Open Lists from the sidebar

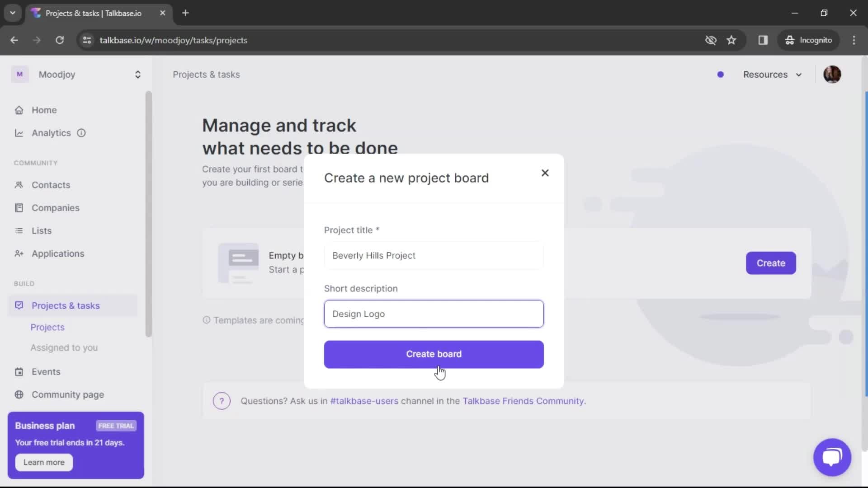[42, 230]
